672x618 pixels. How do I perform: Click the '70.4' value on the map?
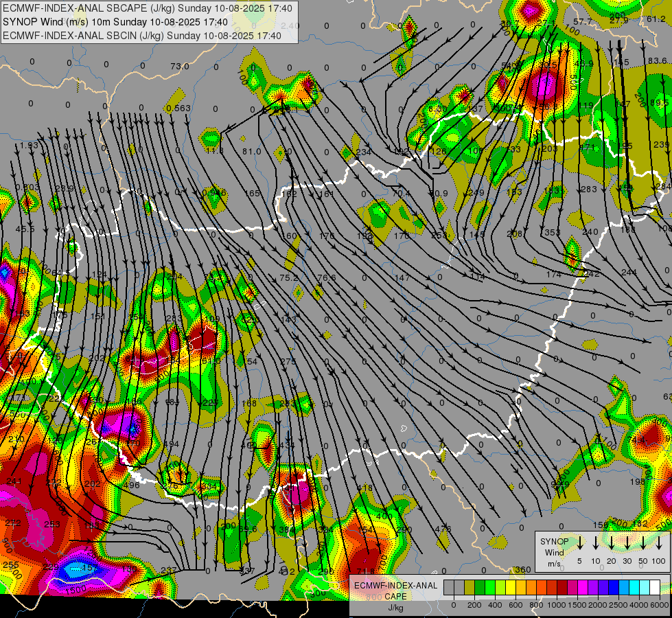(401, 194)
